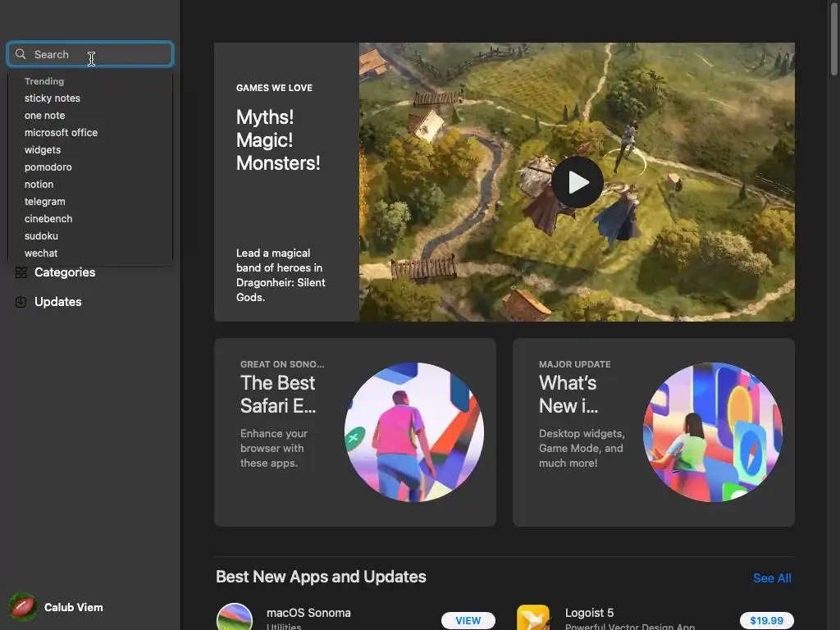Open the Calub Viem account avatar
Screen dimensions: 840x630
22,607
